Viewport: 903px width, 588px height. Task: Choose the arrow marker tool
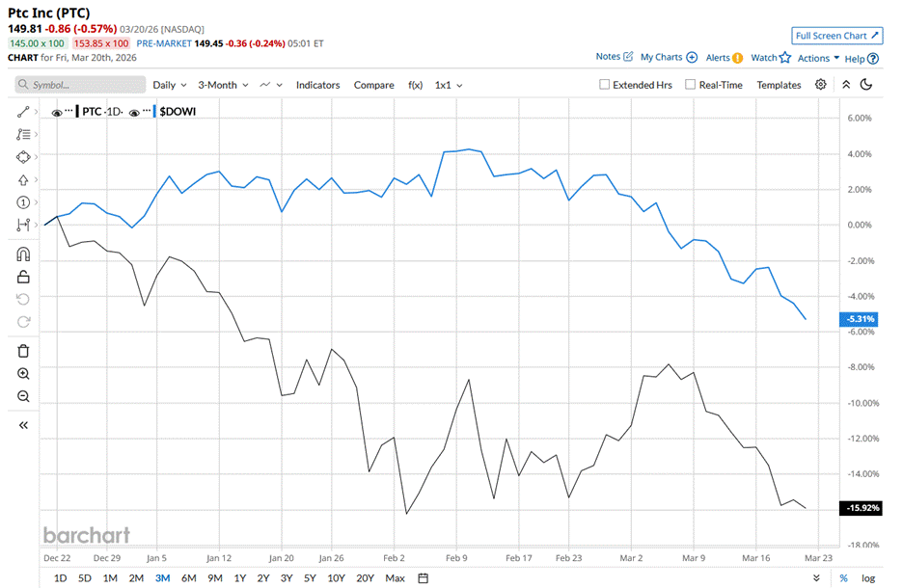click(23, 180)
